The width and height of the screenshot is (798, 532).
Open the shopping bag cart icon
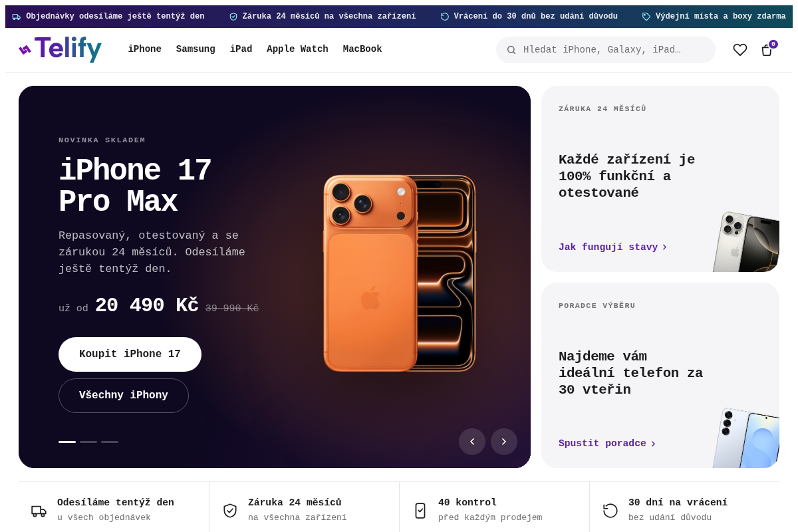pyautogui.click(x=767, y=50)
